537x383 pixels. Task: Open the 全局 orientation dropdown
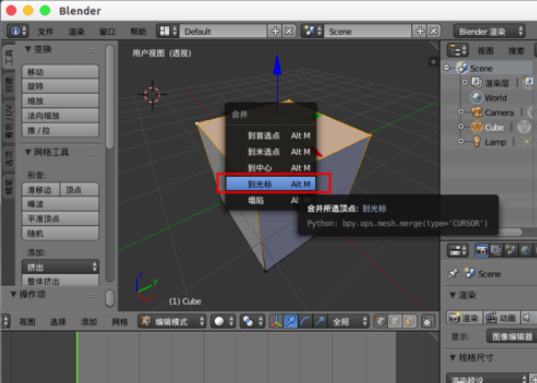(x=348, y=321)
